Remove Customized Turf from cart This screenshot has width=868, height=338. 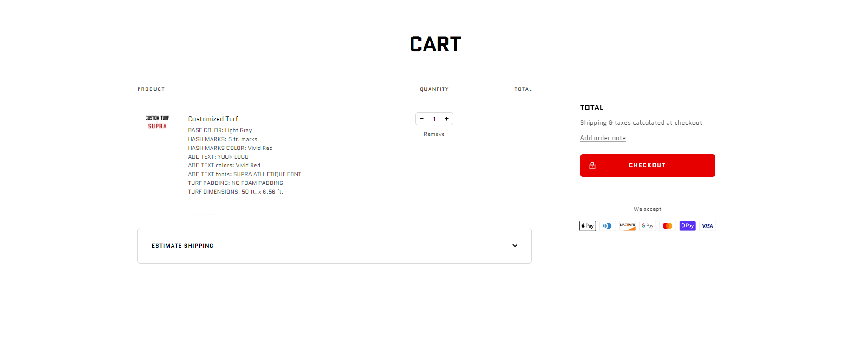click(x=434, y=134)
